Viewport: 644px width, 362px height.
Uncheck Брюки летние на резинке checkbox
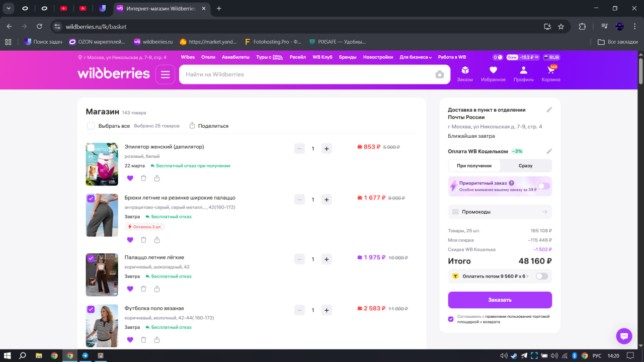tap(91, 199)
